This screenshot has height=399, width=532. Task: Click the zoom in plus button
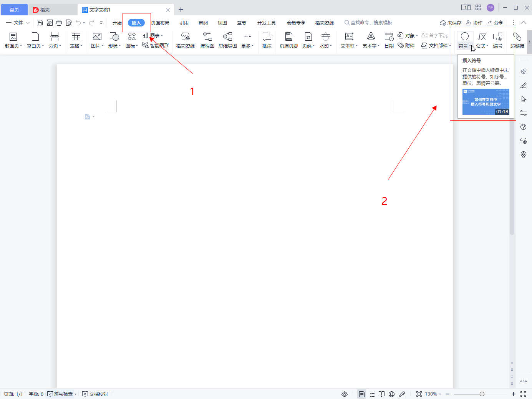pyautogui.click(x=513, y=394)
